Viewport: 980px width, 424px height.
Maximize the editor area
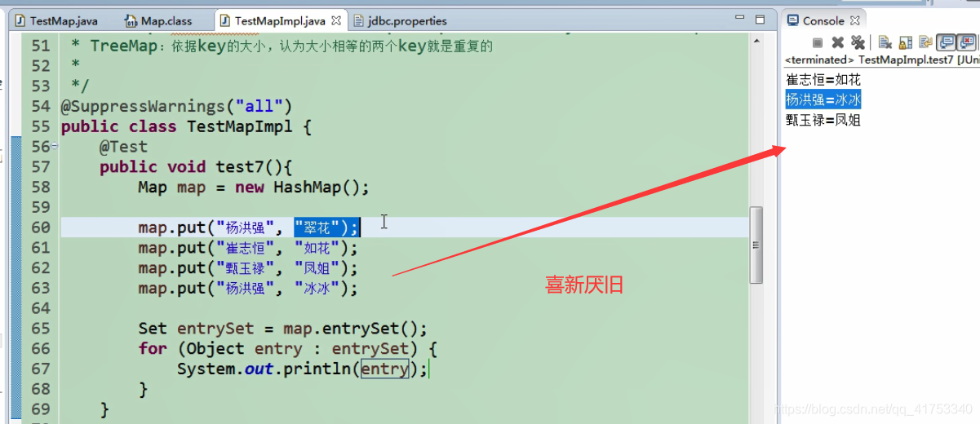[x=760, y=19]
